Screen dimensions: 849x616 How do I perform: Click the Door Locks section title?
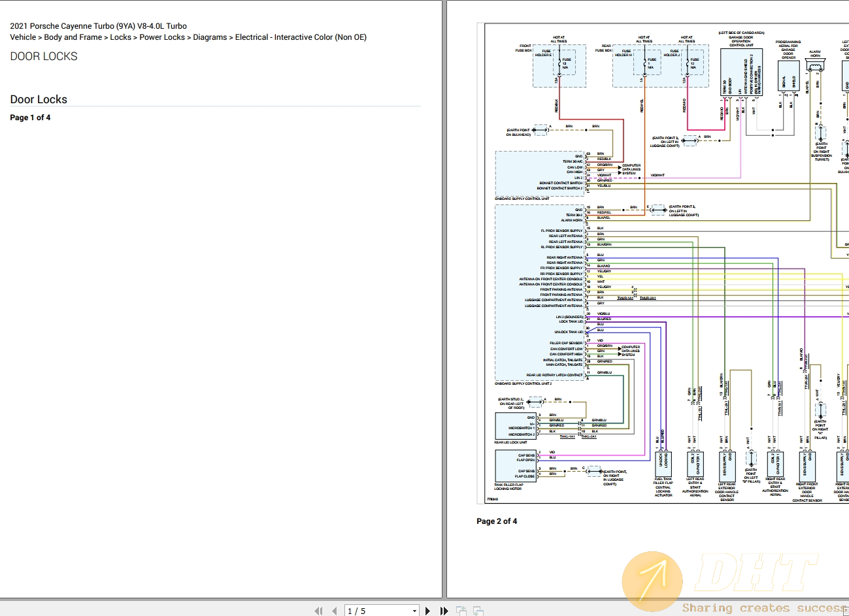pos(39,99)
